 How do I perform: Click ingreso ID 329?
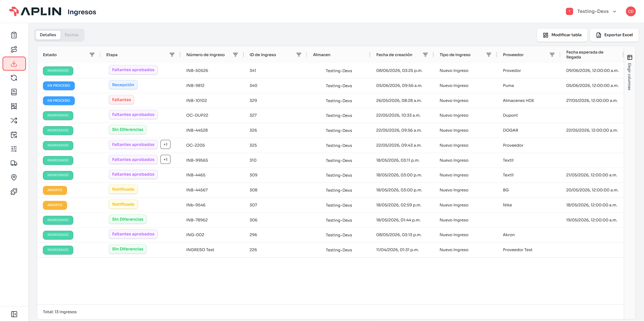[x=253, y=101]
